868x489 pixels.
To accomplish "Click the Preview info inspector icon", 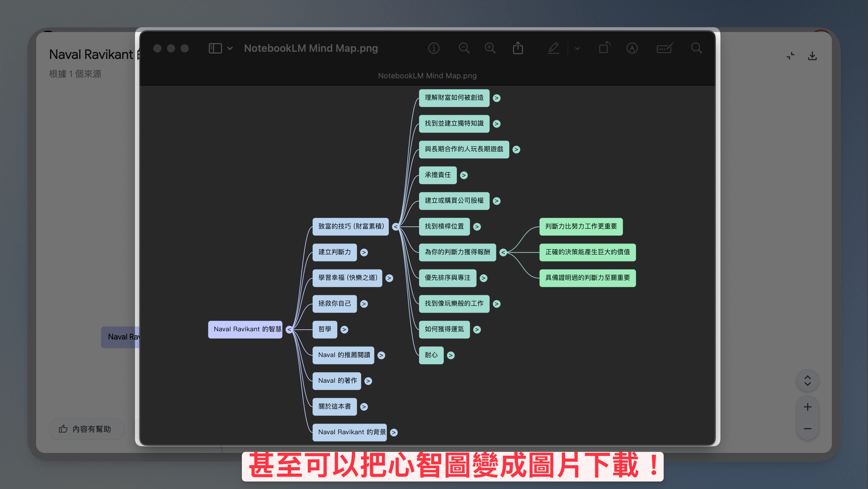I will (x=434, y=48).
